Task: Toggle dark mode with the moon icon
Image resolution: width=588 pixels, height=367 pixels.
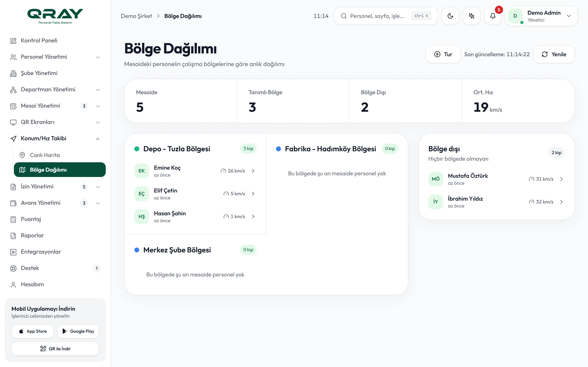Action: point(450,16)
